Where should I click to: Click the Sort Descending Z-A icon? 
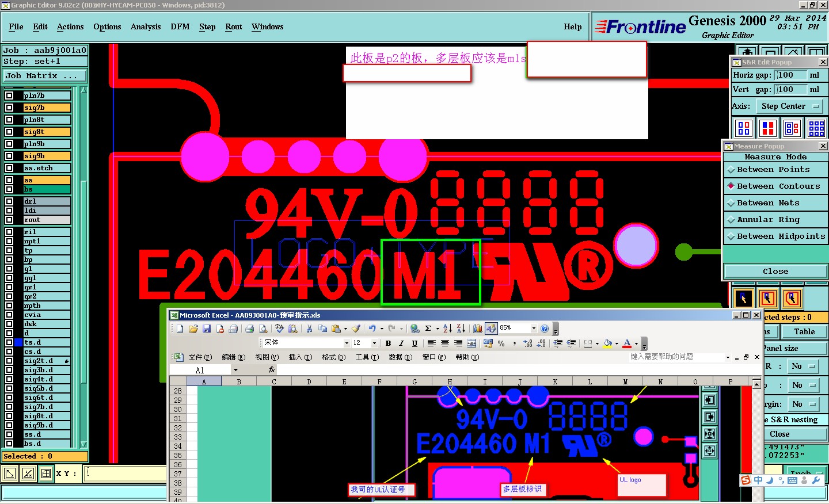coord(461,329)
